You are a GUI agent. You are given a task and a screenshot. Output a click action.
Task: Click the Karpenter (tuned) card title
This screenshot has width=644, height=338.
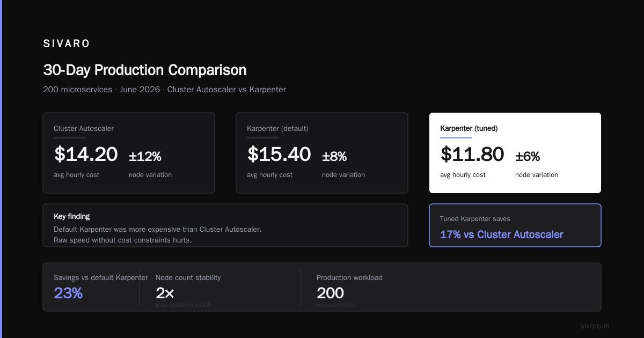point(469,129)
